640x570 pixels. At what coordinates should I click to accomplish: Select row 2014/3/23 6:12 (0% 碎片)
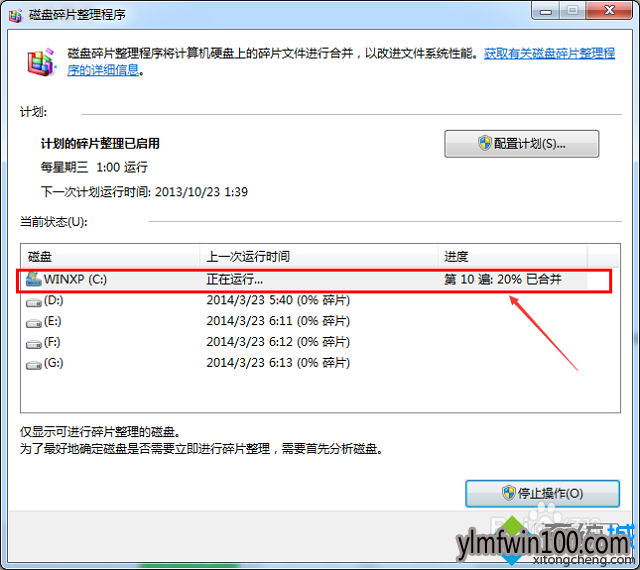[x=278, y=342]
